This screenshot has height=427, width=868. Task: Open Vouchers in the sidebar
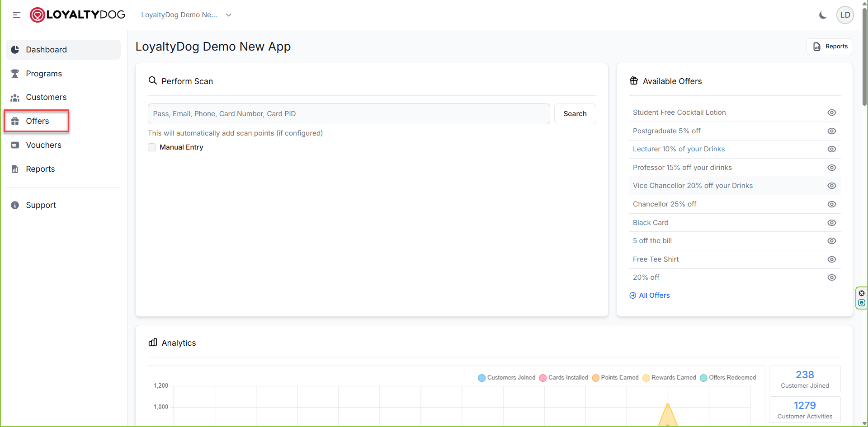(x=63, y=145)
